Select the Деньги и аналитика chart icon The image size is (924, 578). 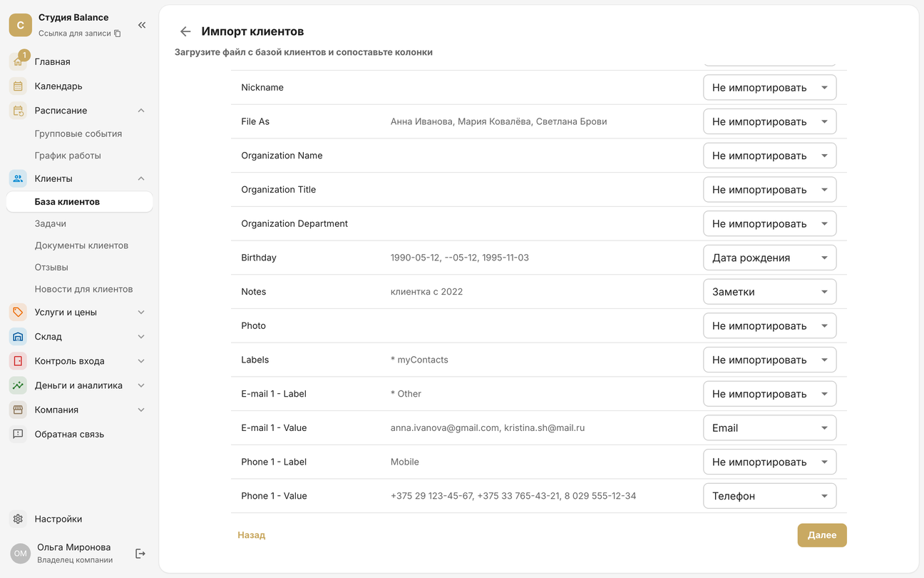coord(19,385)
